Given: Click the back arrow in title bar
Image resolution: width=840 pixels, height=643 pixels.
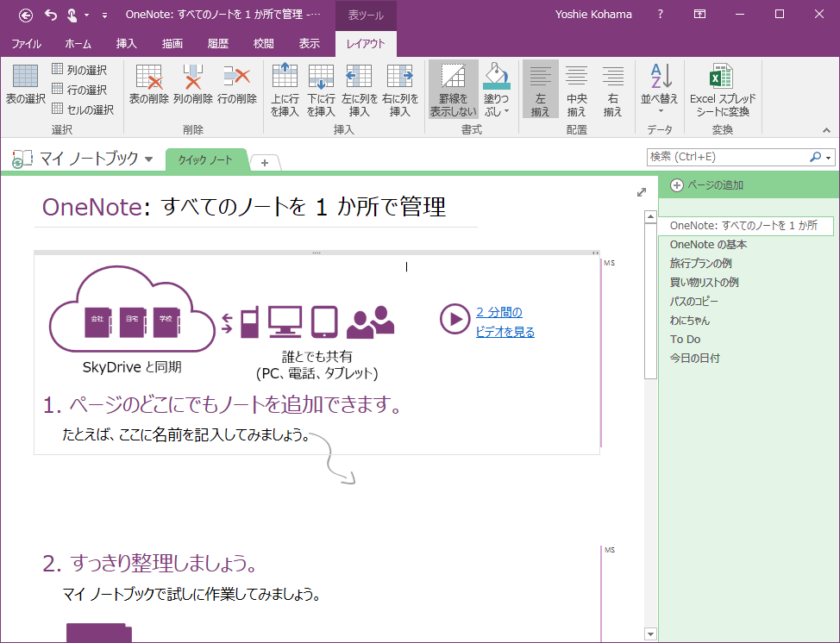Looking at the screenshot, I should coord(26,14).
